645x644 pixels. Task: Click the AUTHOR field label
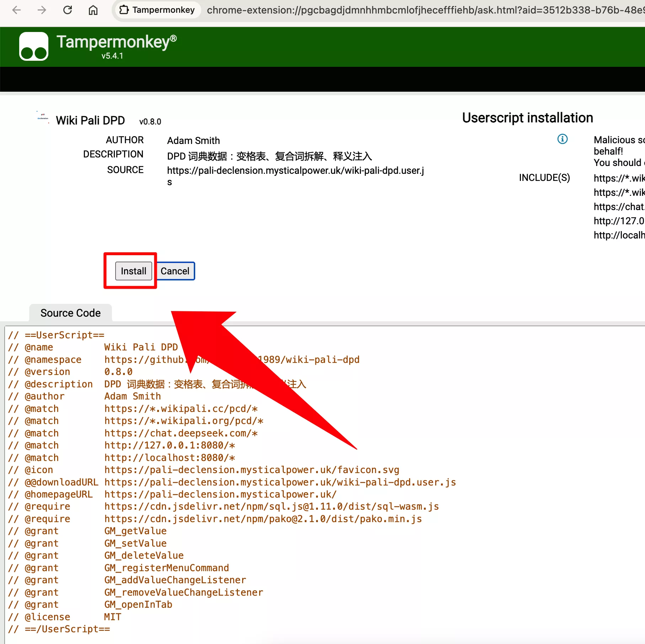[x=125, y=140]
